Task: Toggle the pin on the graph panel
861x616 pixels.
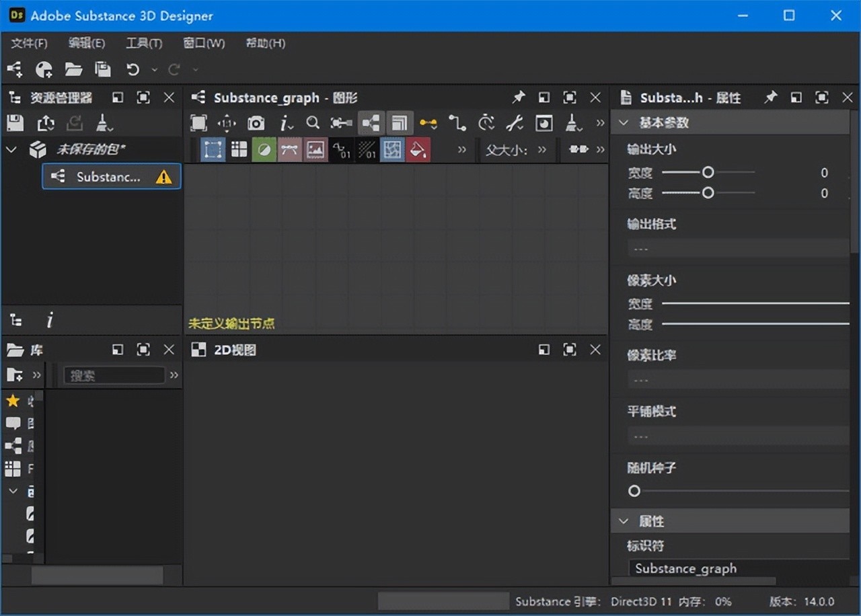Action: point(518,98)
